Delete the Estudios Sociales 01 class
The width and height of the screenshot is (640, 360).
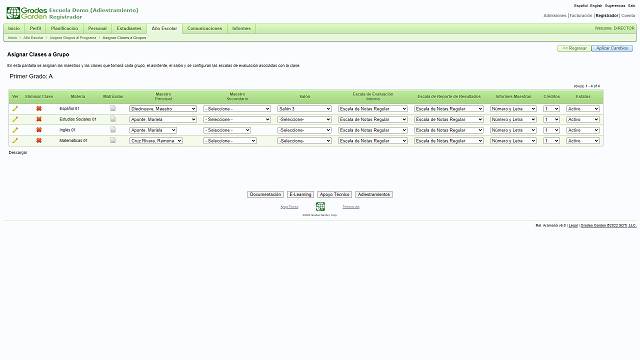[x=39, y=119]
